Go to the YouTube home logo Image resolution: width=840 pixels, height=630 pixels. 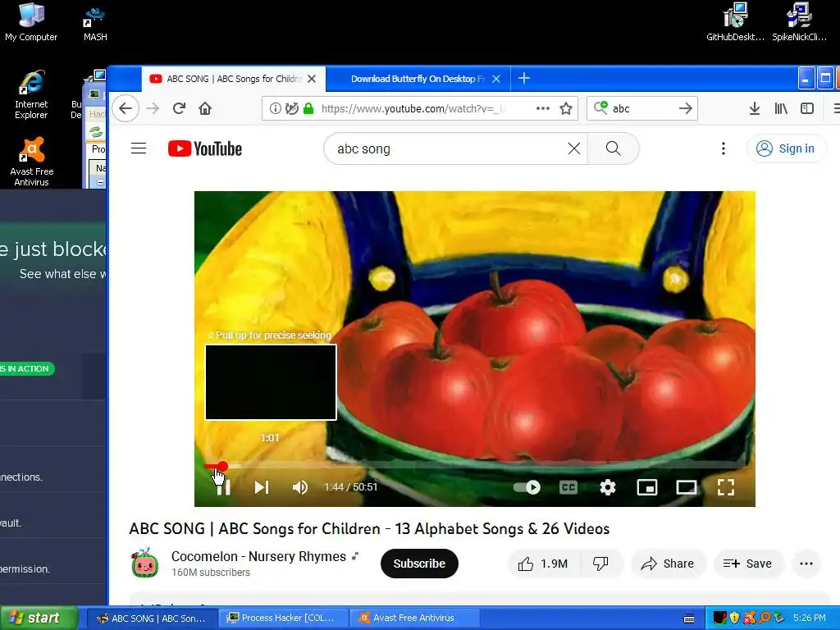[205, 148]
